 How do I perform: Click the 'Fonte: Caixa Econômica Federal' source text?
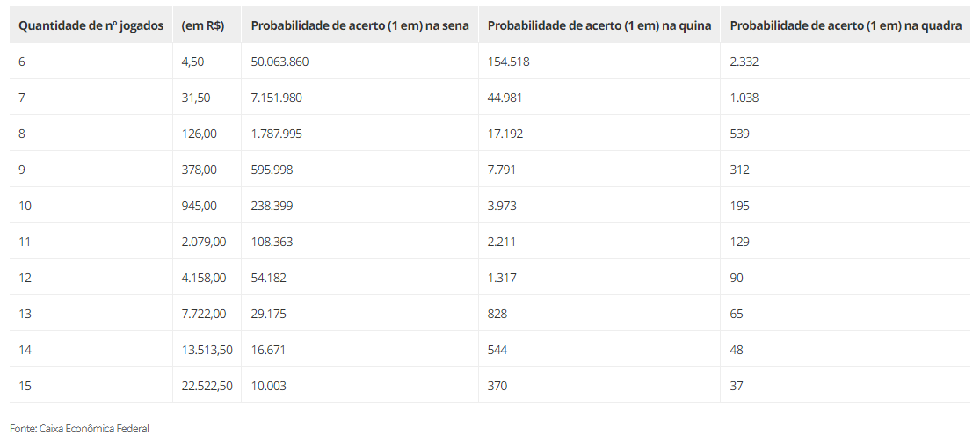80,428
